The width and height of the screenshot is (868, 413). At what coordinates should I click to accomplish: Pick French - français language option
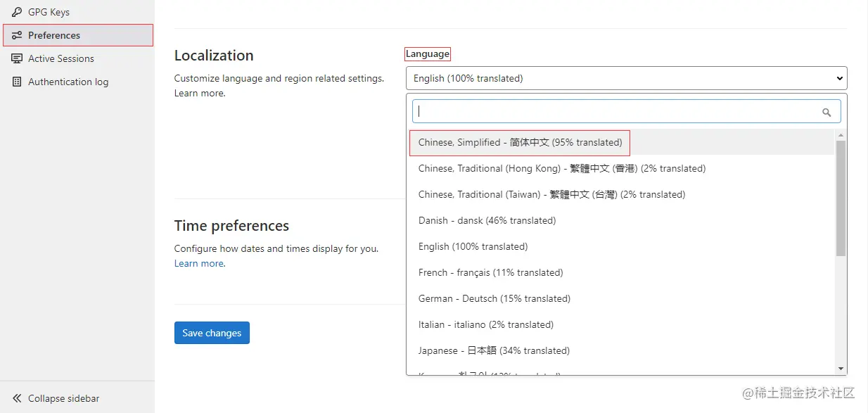coord(621,272)
